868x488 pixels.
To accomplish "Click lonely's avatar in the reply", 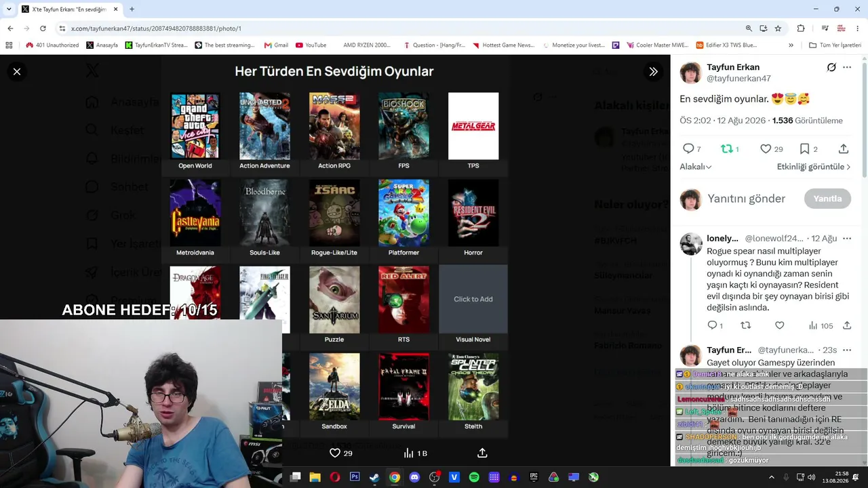I will [x=691, y=244].
